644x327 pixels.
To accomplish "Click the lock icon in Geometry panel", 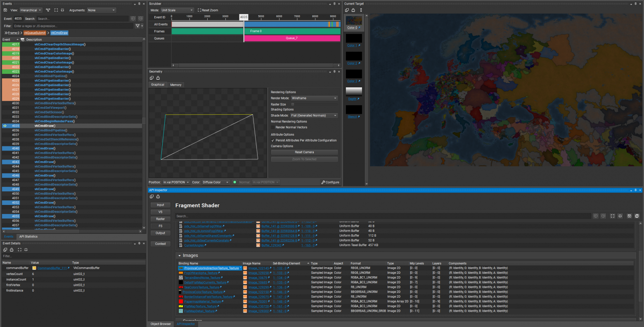I will 158,78.
